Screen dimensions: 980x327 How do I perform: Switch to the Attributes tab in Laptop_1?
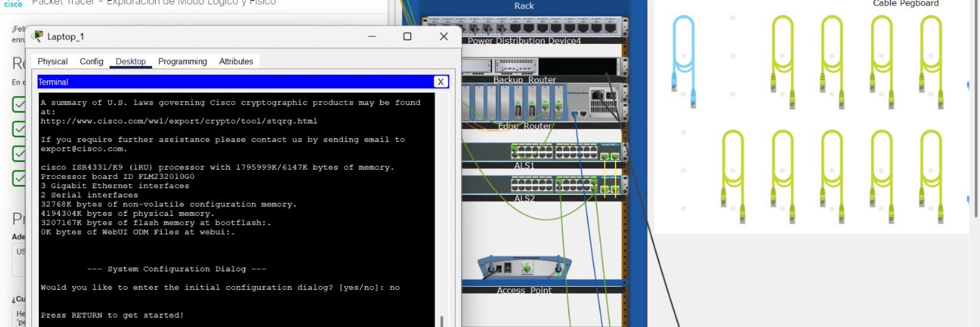(236, 61)
